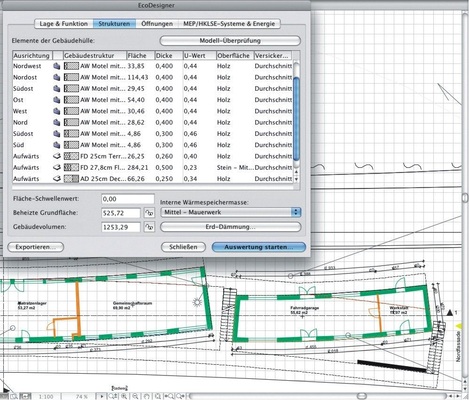Click the chain-link icon beside Beheizte Grundfläche
The height and width of the screenshot is (400, 469).
(149, 213)
